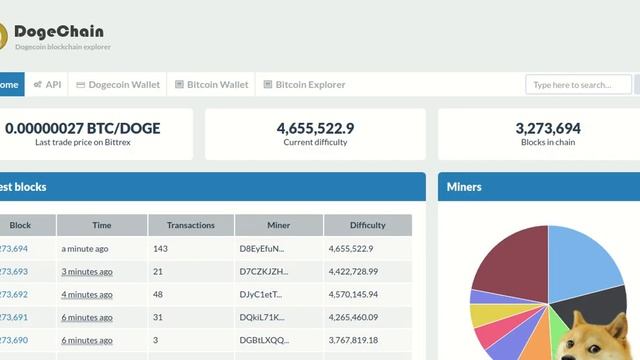Click the Miner column header
This screenshot has width=640, height=360.
(279, 225)
